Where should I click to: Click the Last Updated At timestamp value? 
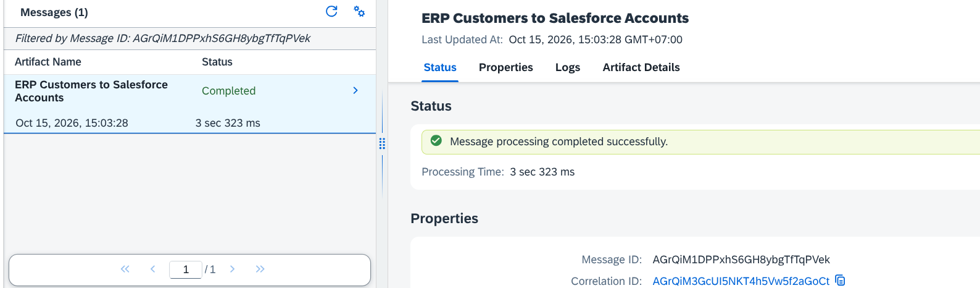pos(596,40)
